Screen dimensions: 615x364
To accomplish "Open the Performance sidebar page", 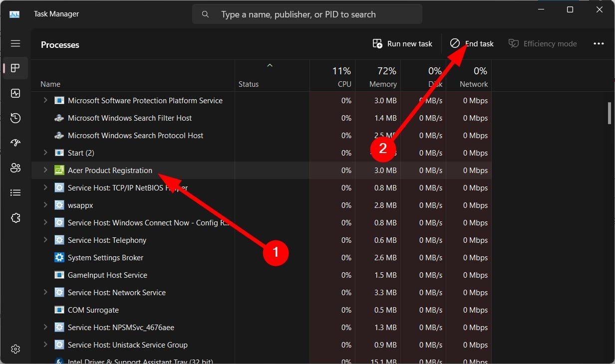I will point(15,93).
